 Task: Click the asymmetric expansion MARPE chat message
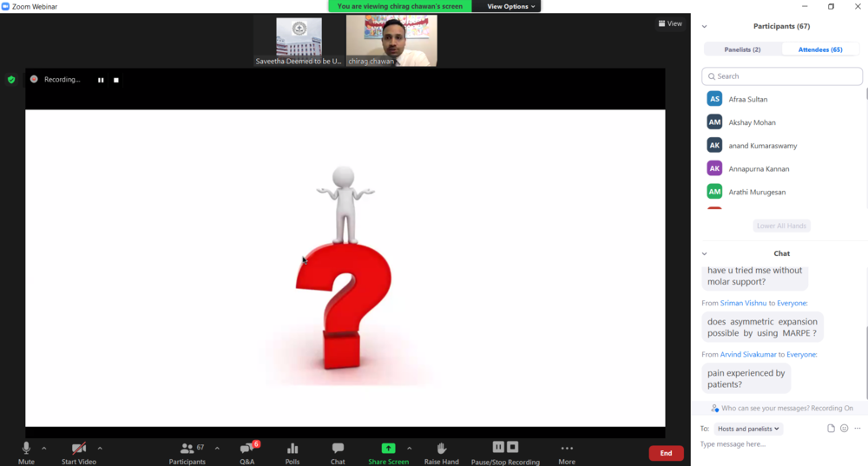click(x=762, y=327)
